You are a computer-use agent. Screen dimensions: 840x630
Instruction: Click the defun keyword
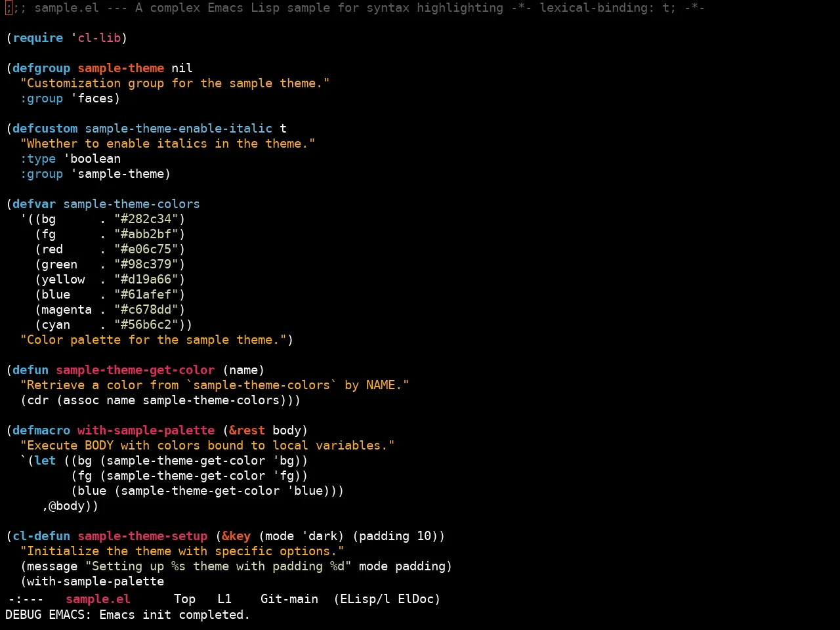tap(30, 370)
